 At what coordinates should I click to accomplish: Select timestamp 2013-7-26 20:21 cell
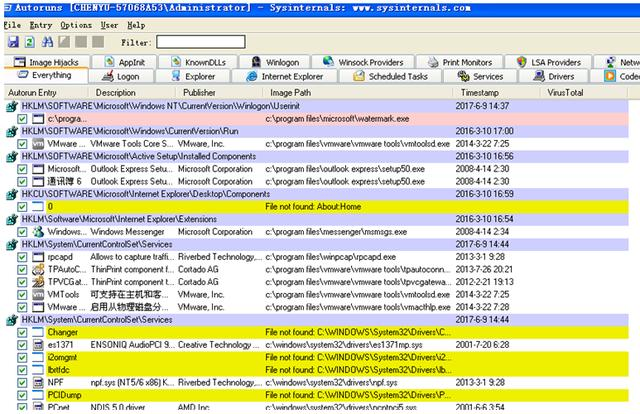click(x=484, y=269)
